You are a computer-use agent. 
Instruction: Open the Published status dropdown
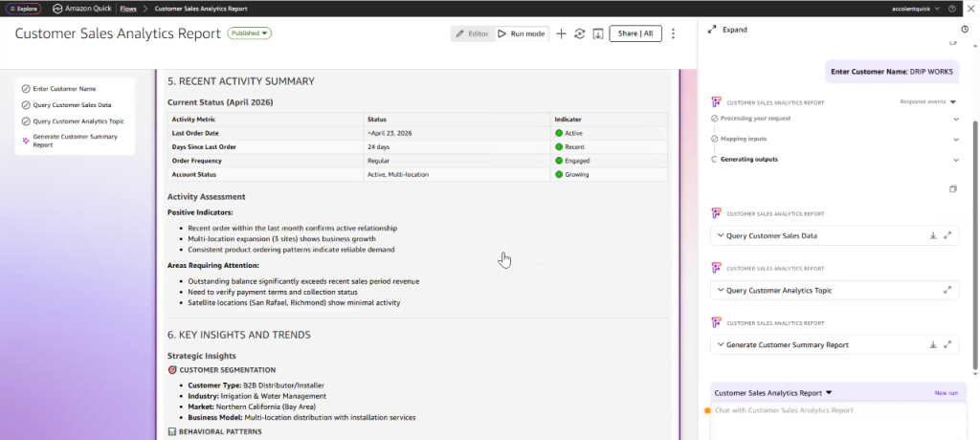(250, 33)
